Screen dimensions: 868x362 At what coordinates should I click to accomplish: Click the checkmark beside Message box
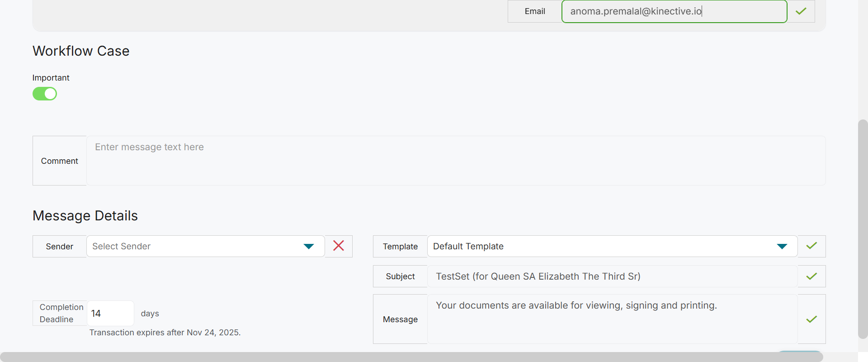coord(811,319)
